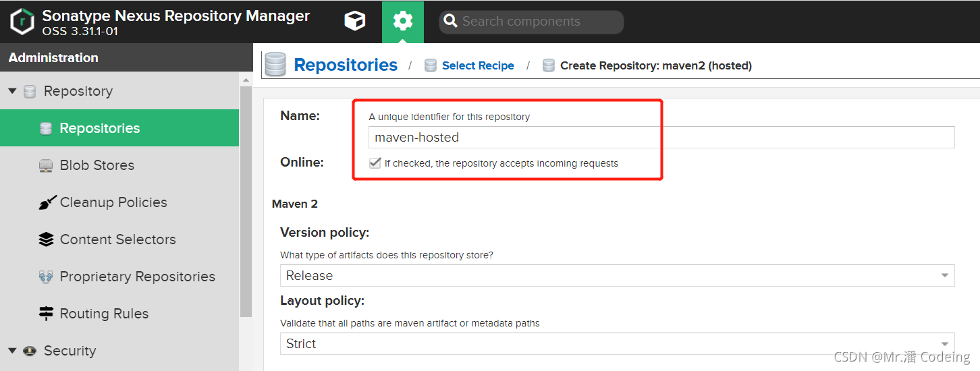Open Content Selectors in the sidebar

(x=119, y=239)
